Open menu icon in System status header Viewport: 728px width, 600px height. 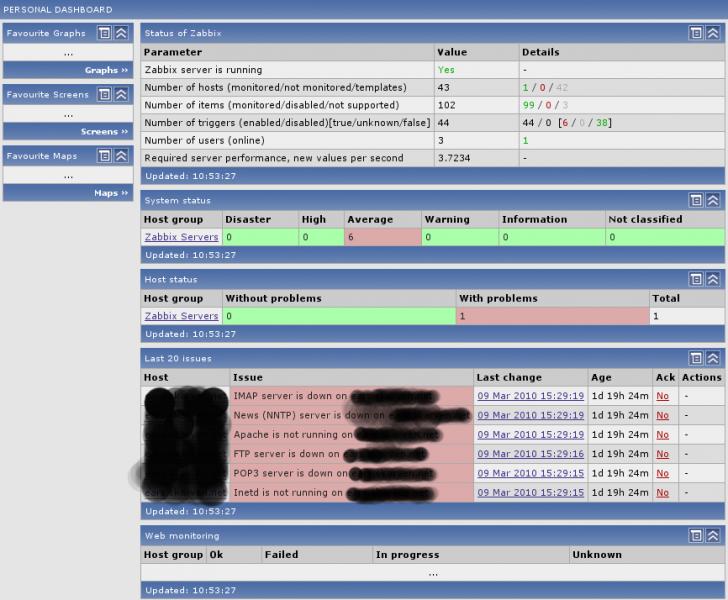[696, 200]
